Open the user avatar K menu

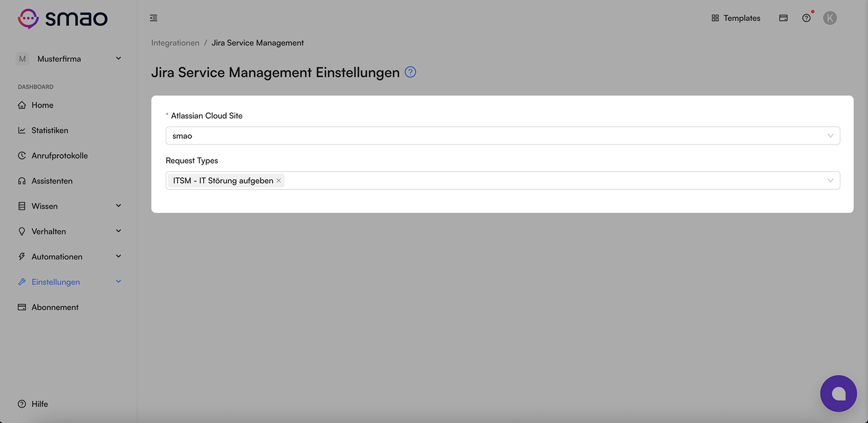pyautogui.click(x=829, y=18)
